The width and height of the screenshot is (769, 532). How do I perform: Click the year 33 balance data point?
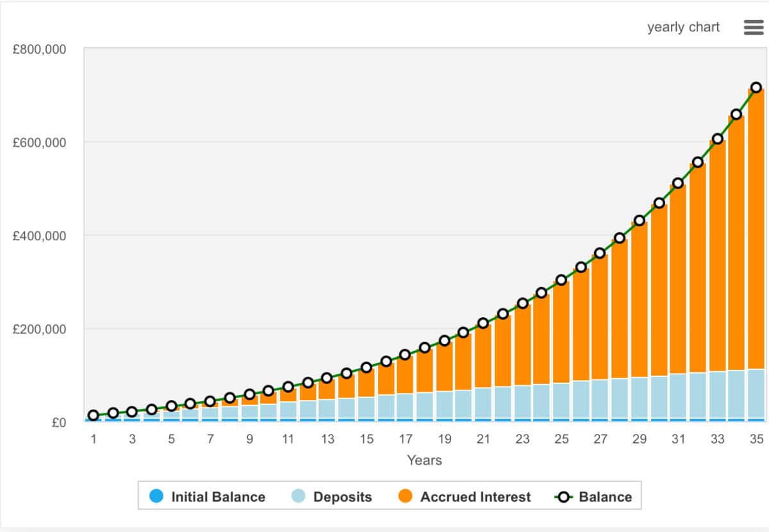pyautogui.click(x=718, y=138)
